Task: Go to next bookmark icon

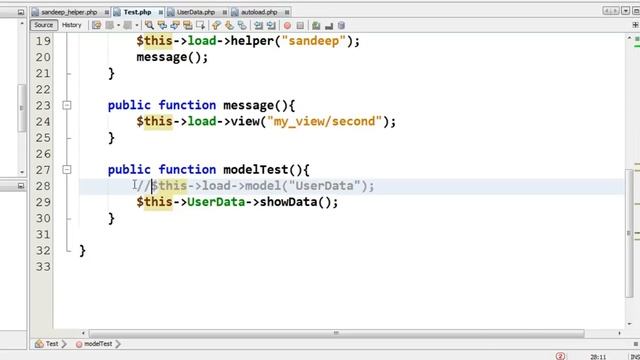Action: pyautogui.click(x=229, y=25)
